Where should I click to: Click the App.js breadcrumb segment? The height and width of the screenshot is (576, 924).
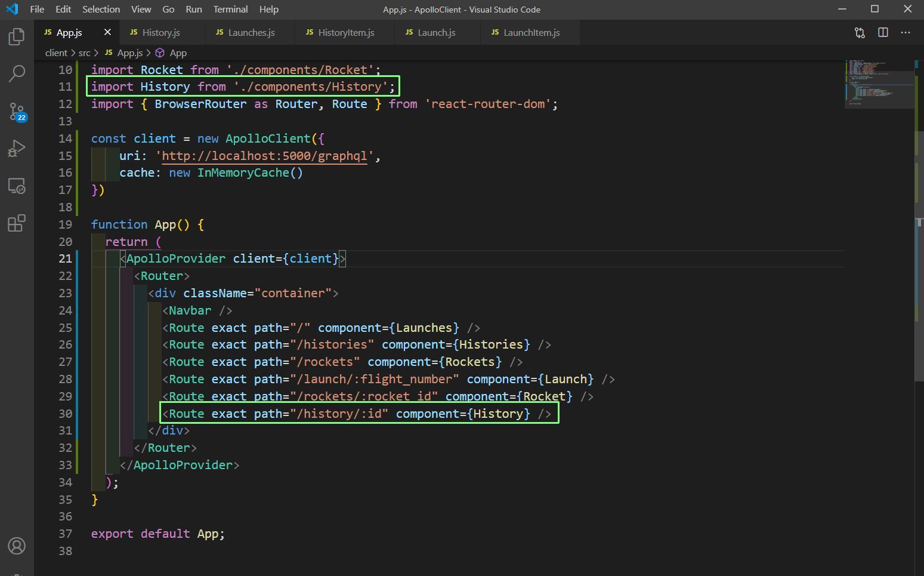pyautogui.click(x=124, y=53)
